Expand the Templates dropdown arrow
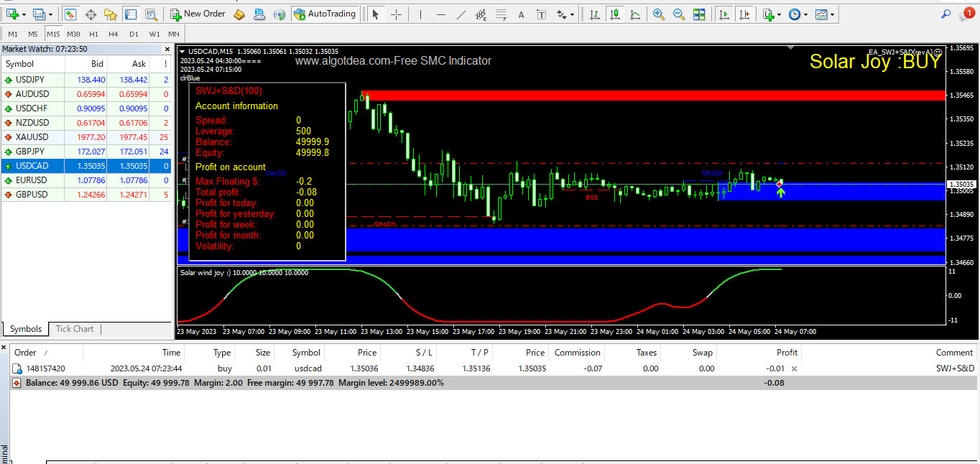The height and width of the screenshot is (464, 980). coord(832,14)
